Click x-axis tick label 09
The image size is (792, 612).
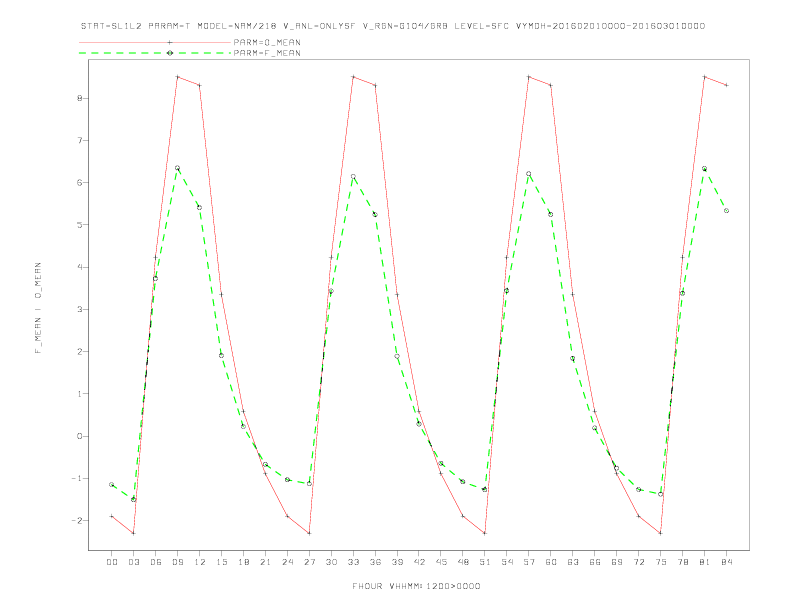pos(177,562)
